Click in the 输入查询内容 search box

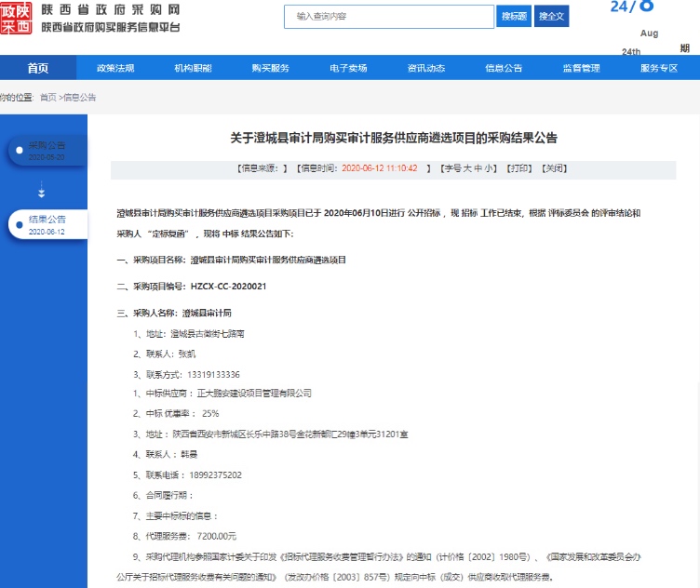click(388, 17)
